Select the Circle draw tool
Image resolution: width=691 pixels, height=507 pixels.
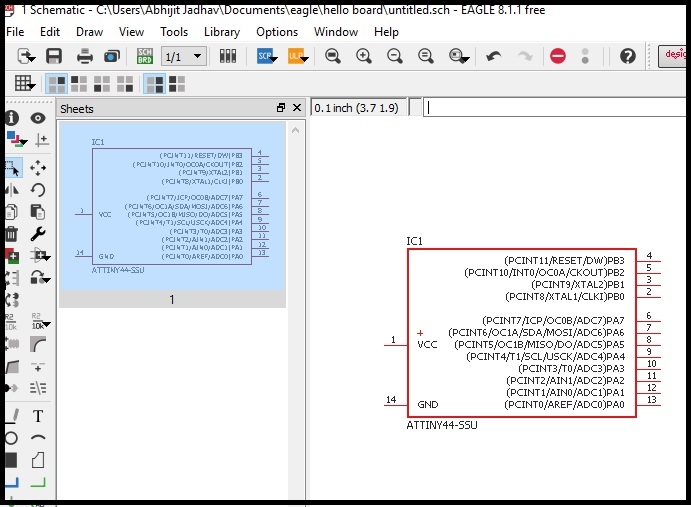pyautogui.click(x=11, y=438)
